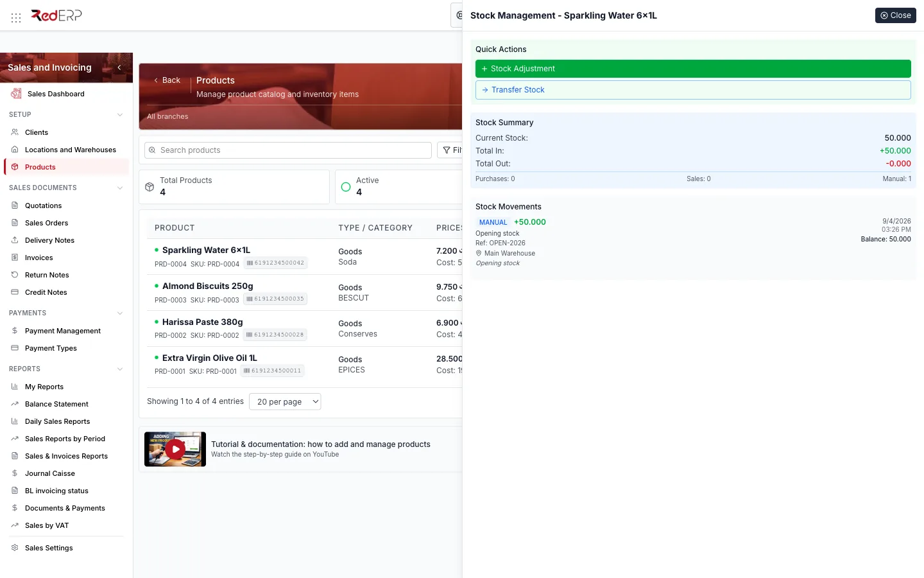
Task: Click the Invoices icon
Action: point(15,258)
